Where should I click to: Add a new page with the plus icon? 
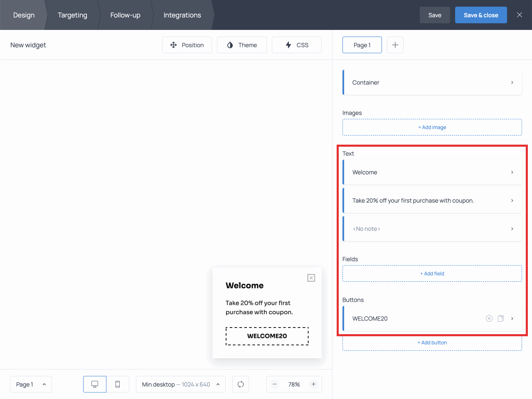(395, 45)
